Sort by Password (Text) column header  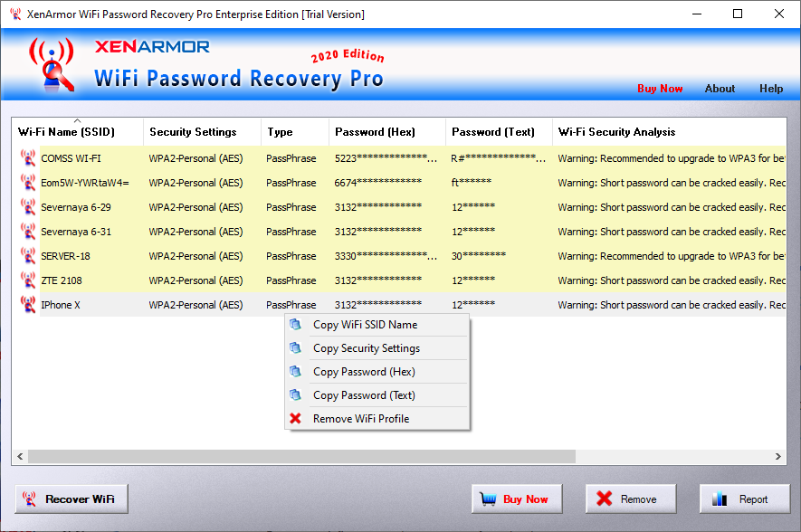pyautogui.click(x=499, y=132)
